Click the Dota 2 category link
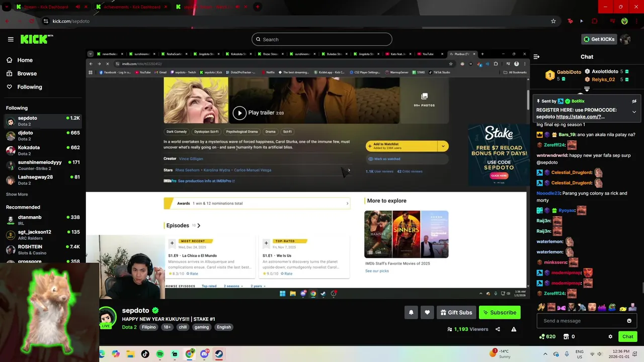 coord(129,327)
